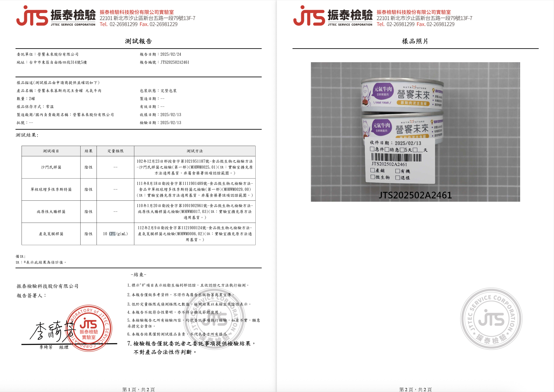Screen dimensions: 554x392
Task: Click the 製造日期 line
Action: coord(152,98)
